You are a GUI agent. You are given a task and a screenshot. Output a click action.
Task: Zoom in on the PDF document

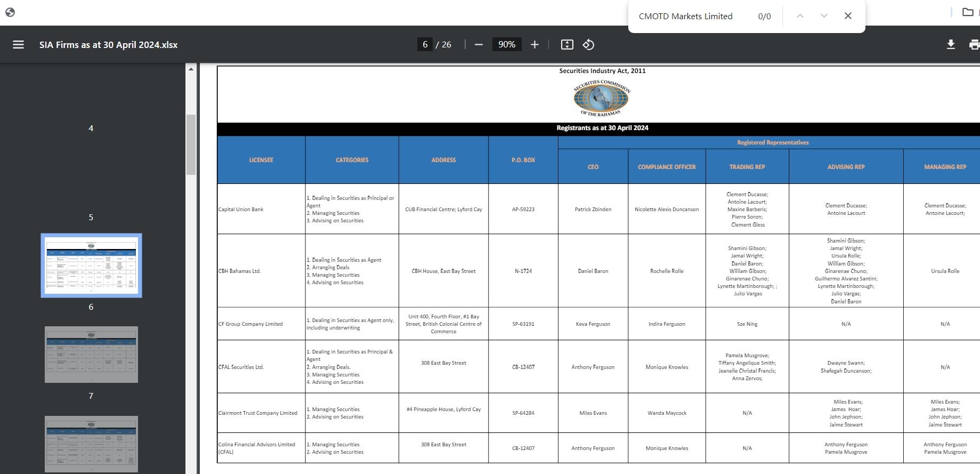534,45
